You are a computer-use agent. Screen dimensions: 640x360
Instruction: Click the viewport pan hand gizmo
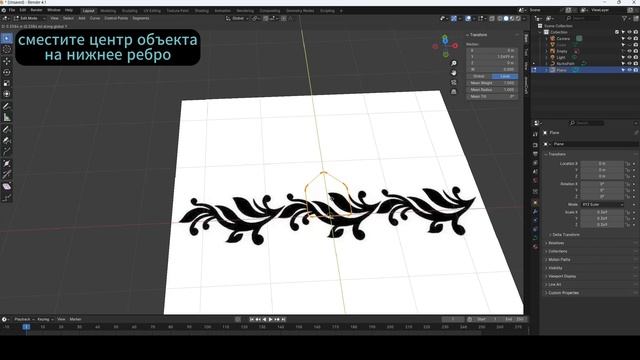[453, 73]
